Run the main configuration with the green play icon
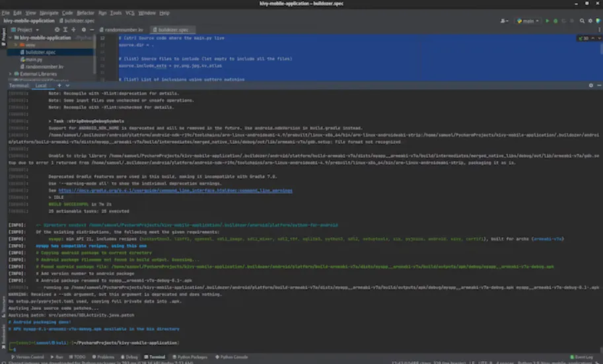Screen dimensions: 603x364 (x=548, y=20)
